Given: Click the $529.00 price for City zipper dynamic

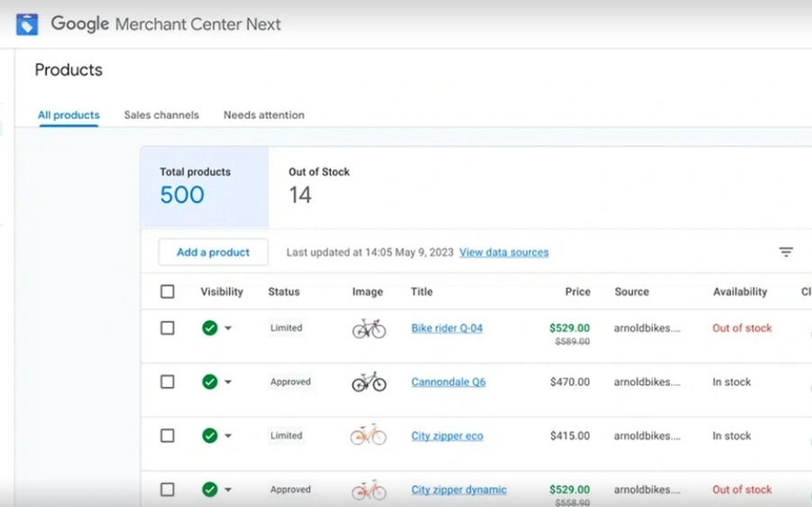Looking at the screenshot, I should [x=569, y=489].
